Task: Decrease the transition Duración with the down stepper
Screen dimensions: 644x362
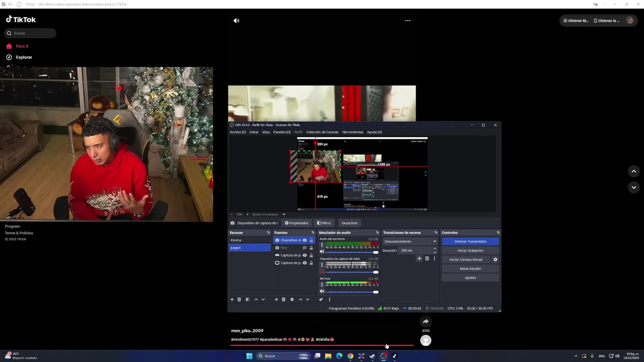Action: tap(435, 252)
